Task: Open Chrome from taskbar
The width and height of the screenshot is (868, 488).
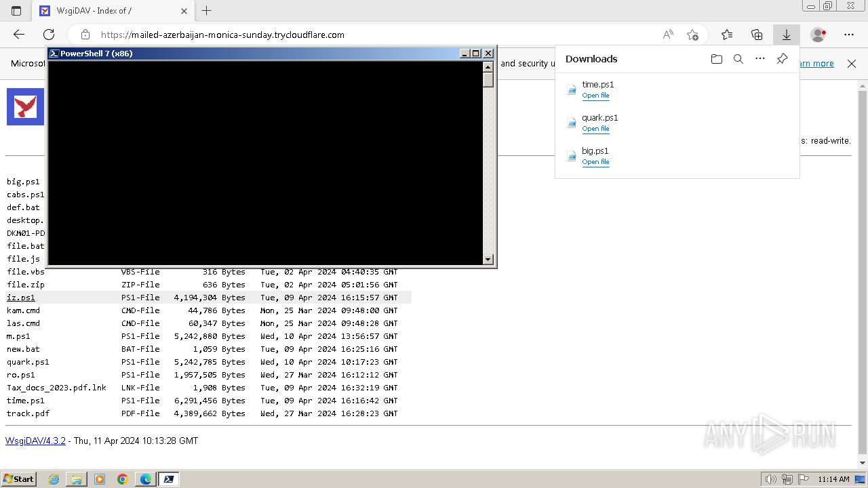Action: (x=123, y=479)
